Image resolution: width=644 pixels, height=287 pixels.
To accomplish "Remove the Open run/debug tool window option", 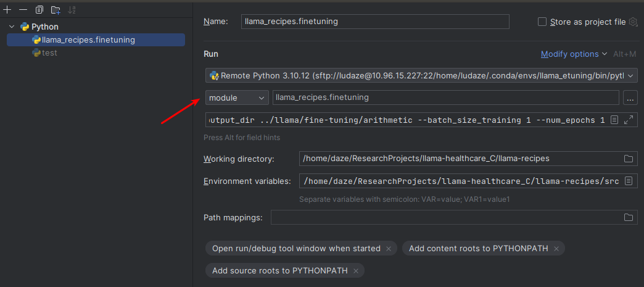I will point(389,249).
